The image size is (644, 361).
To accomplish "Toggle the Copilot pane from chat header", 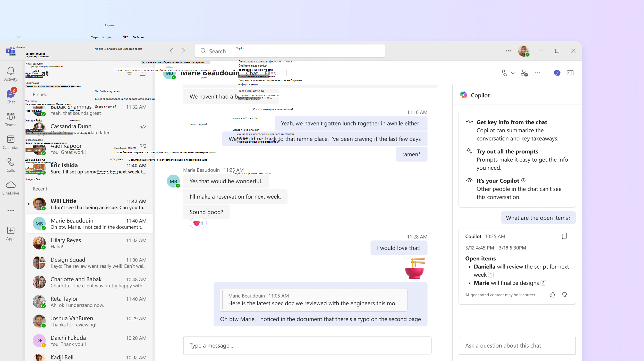I will 557,73.
